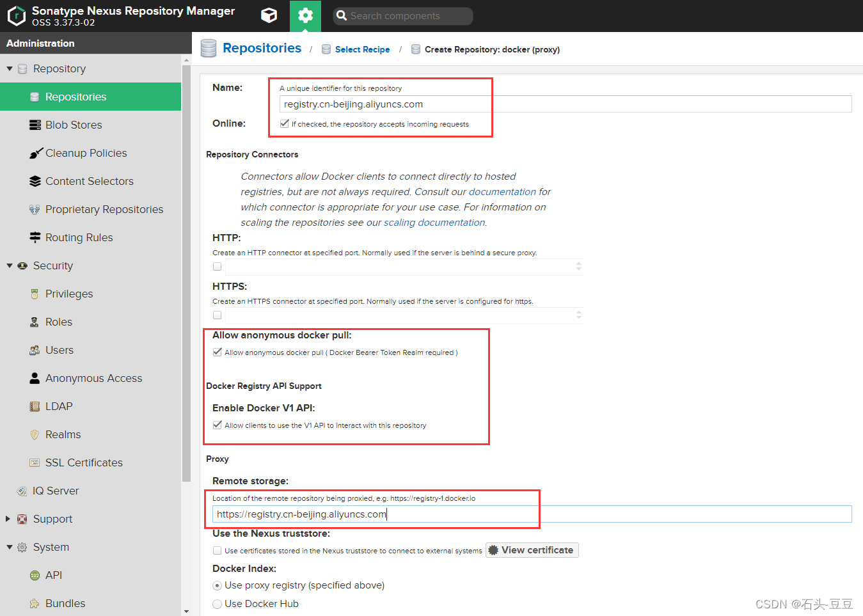Open the scaling documentation link

tap(434, 223)
